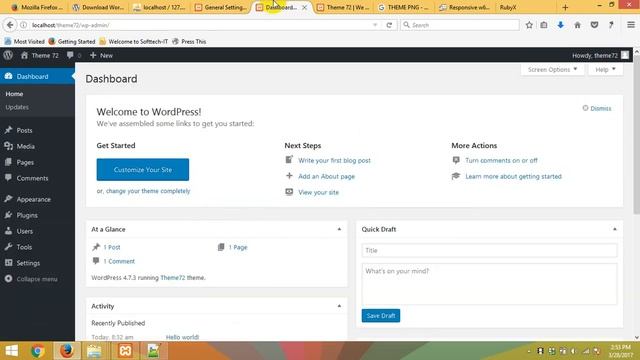Open Learn more about getting started
Viewport: 640px width, 360px height.
513,176
